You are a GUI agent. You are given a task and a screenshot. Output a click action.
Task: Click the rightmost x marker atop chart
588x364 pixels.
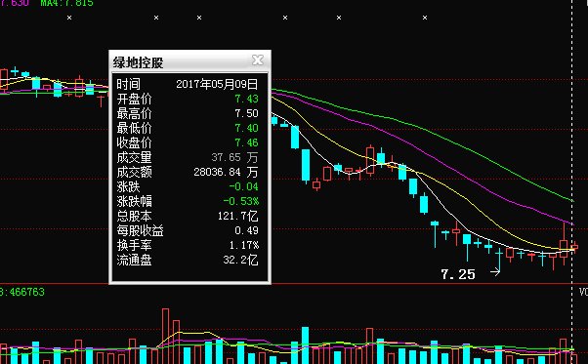425,18
